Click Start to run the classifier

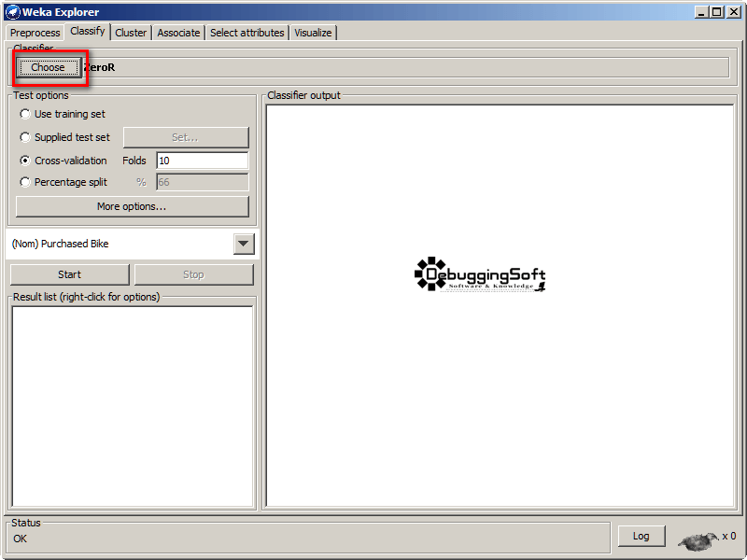click(x=69, y=274)
